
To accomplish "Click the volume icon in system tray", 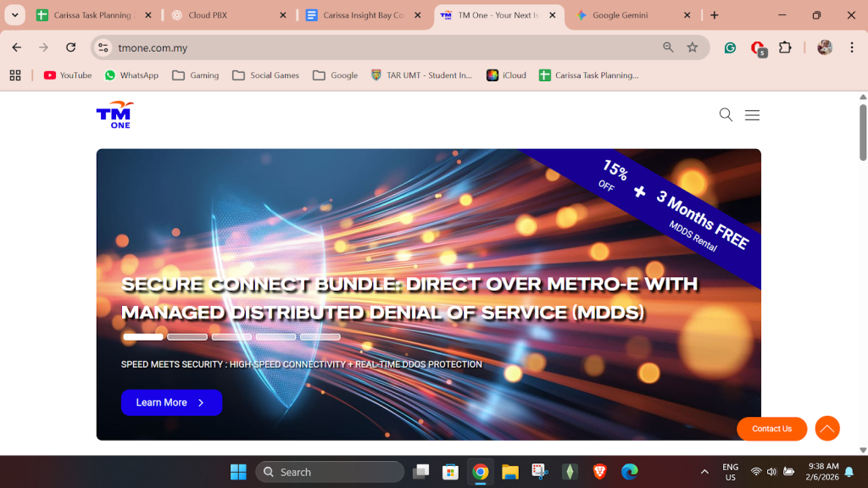I will pyautogui.click(x=771, y=472).
